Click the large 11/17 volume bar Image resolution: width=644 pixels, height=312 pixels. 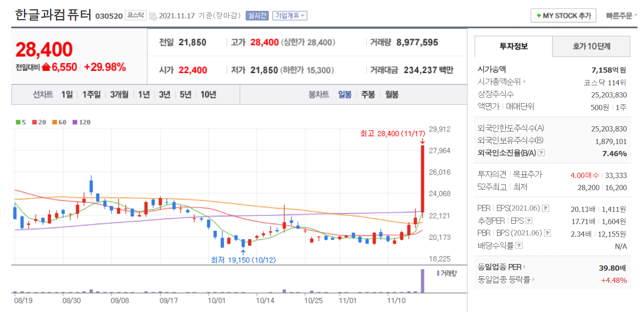[422, 281]
